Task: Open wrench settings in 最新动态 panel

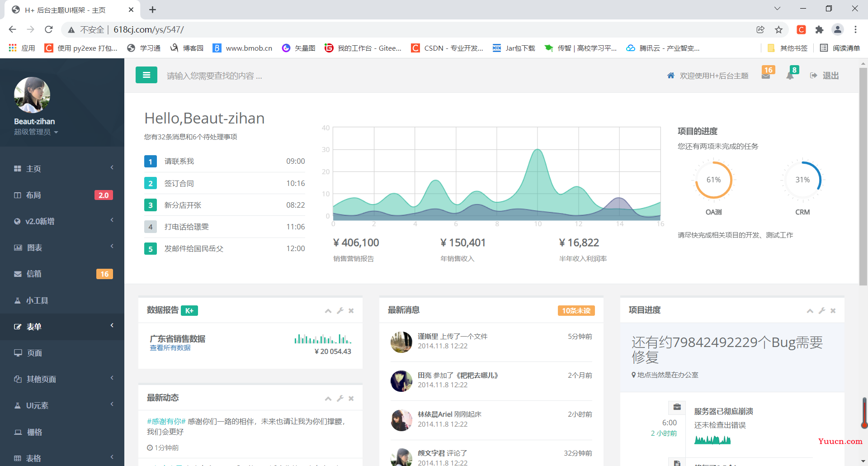Action: (x=340, y=399)
